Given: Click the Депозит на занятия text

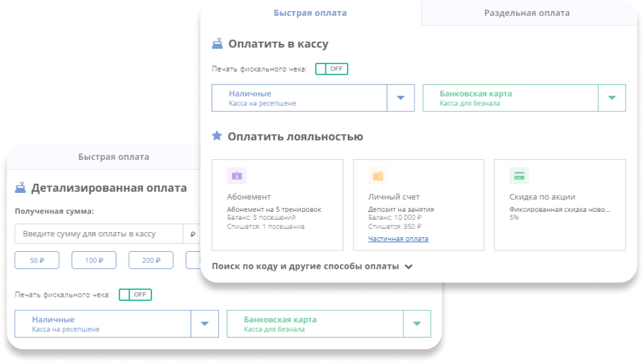Looking at the screenshot, I should click(x=401, y=209).
